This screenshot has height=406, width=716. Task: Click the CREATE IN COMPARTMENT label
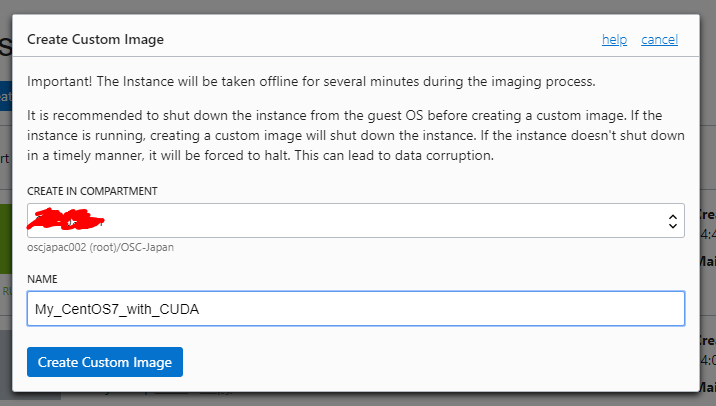[x=92, y=190]
